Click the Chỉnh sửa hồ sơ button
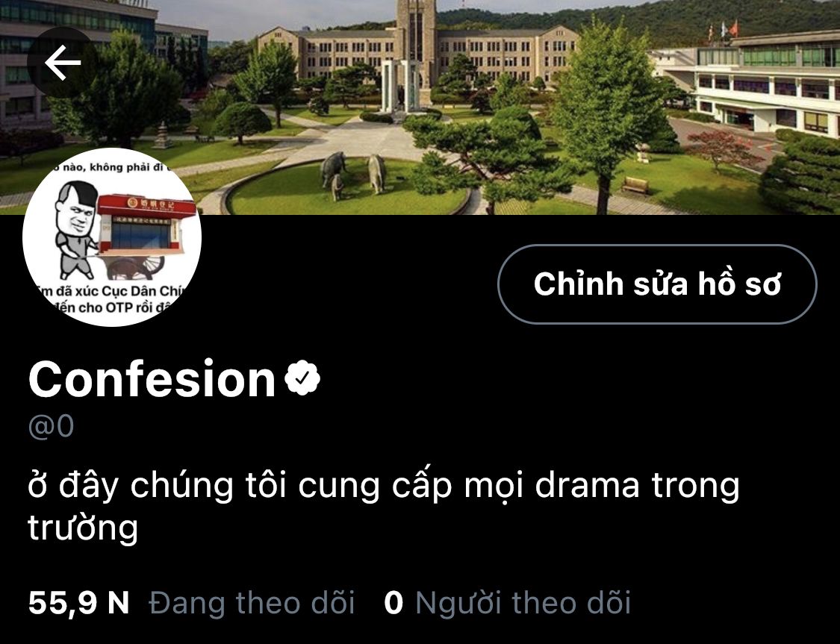 click(x=657, y=284)
